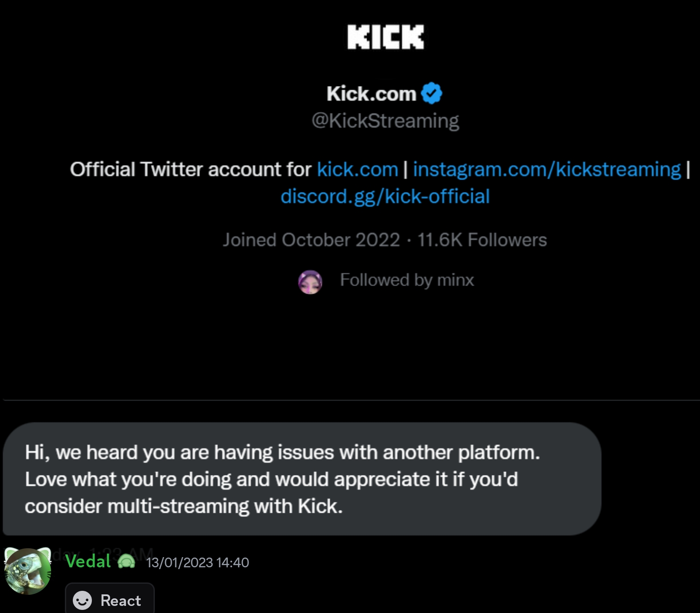Click Vedal's turtle avatar picture
The width and height of the screenshot is (700, 613).
click(28, 571)
